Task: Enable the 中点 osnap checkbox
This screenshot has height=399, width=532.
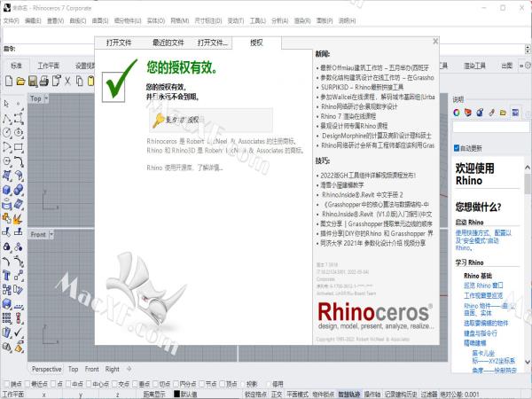Action: pyautogui.click(x=68, y=384)
